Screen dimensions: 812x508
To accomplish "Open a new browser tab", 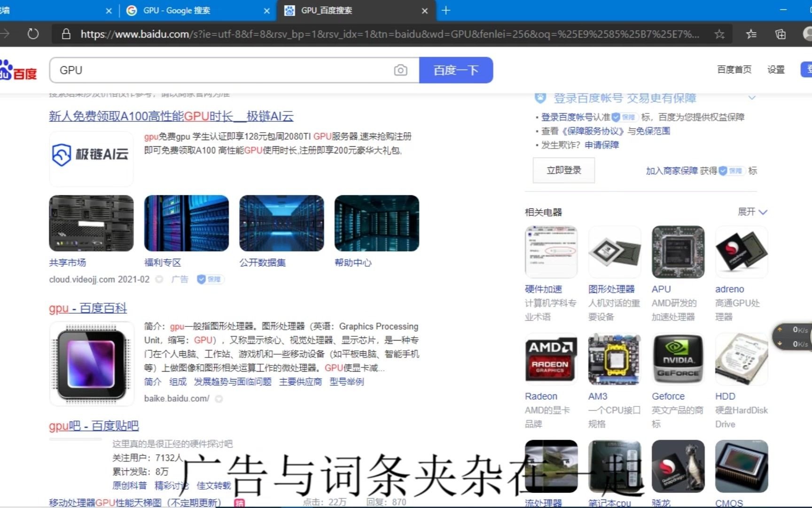I will point(446,10).
